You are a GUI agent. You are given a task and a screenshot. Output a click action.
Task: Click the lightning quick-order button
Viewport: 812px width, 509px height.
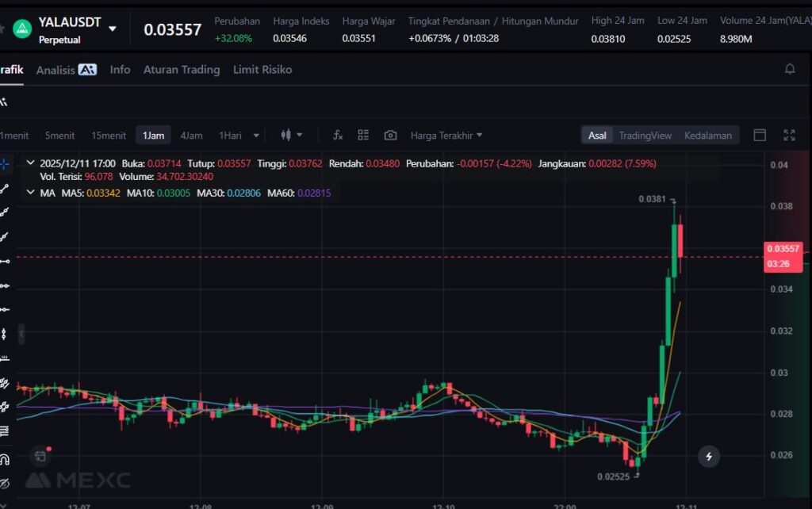[709, 456]
